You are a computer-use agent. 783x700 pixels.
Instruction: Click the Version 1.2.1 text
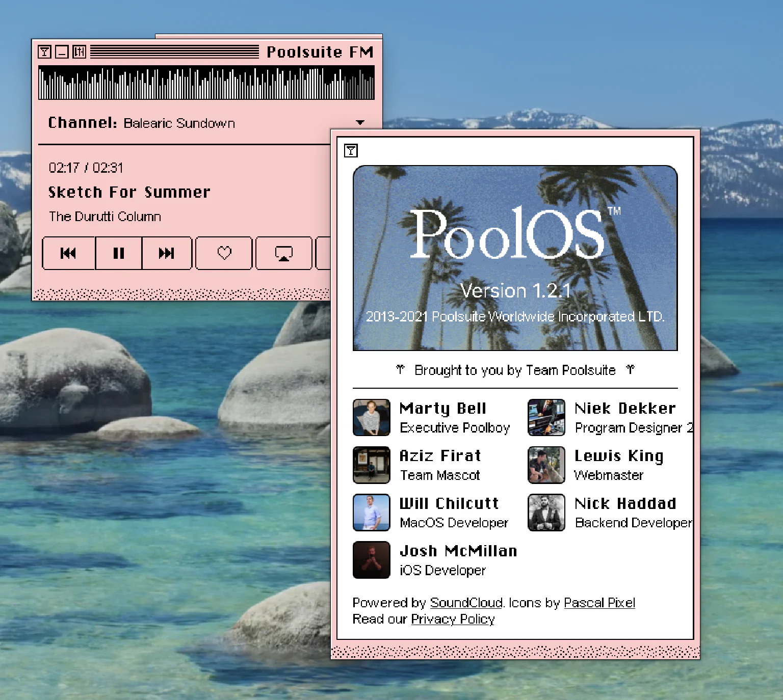point(515,290)
